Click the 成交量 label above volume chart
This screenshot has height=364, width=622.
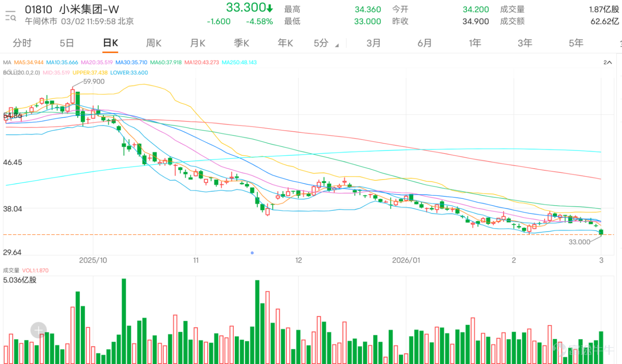point(11,270)
